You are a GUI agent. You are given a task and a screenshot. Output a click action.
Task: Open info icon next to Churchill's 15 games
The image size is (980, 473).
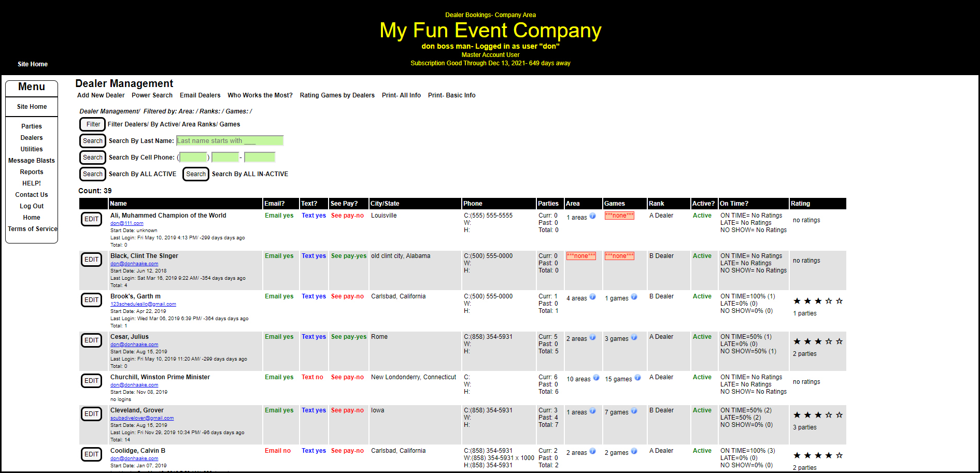pyautogui.click(x=637, y=378)
